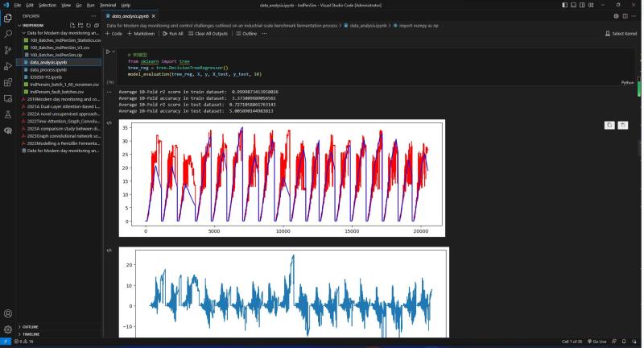Open the Manage gear in activity bar

[7, 329]
